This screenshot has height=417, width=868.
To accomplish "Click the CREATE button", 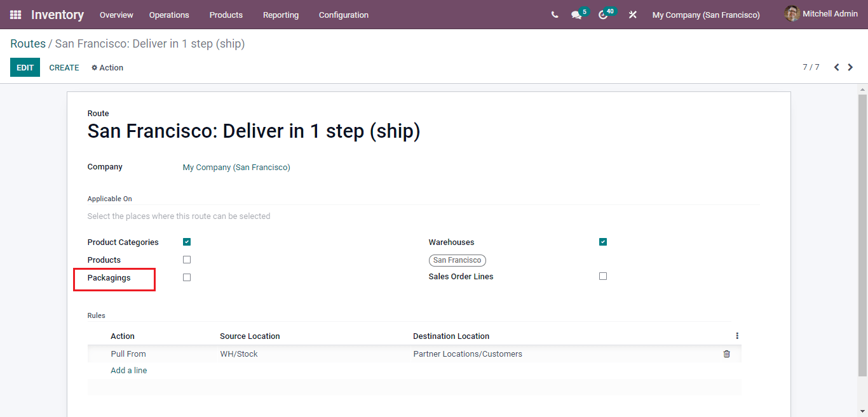I will click(64, 67).
